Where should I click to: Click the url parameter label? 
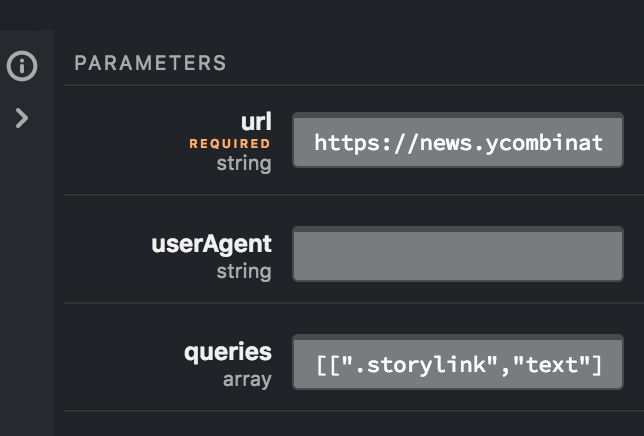[x=256, y=122]
